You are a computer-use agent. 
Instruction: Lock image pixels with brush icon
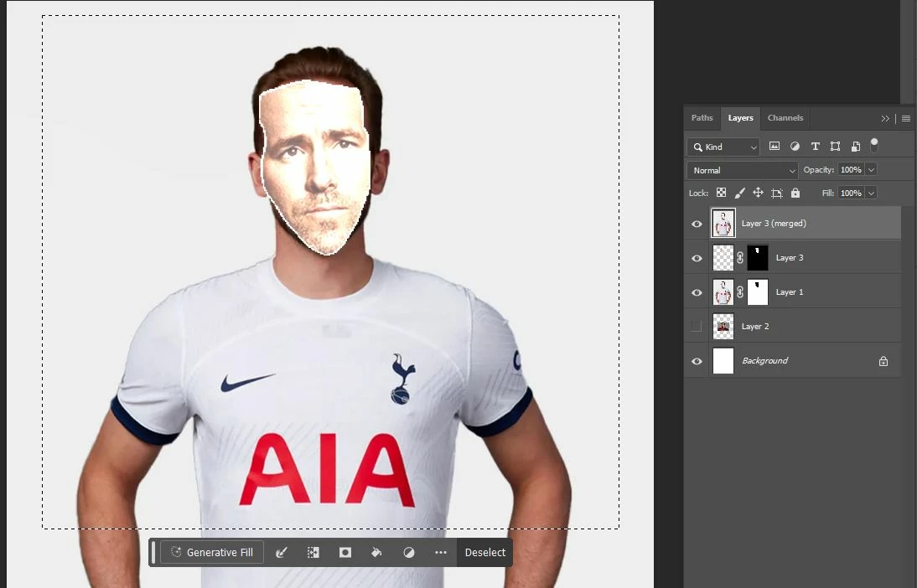coord(740,193)
